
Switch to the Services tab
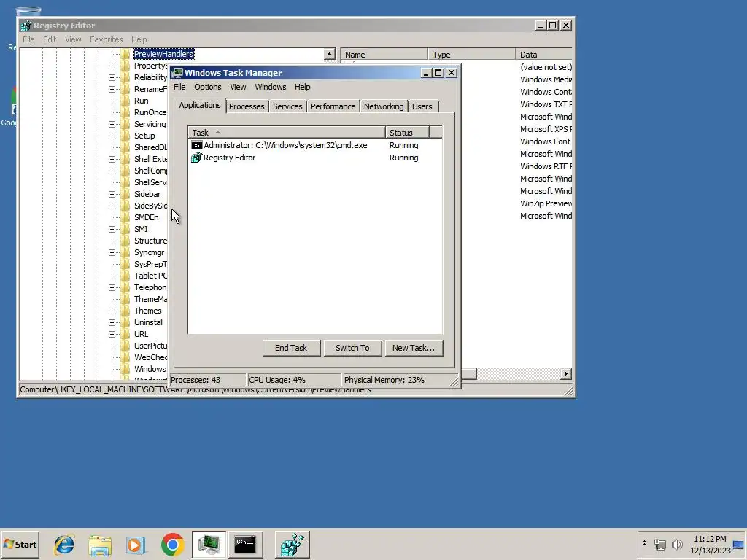tap(287, 106)
